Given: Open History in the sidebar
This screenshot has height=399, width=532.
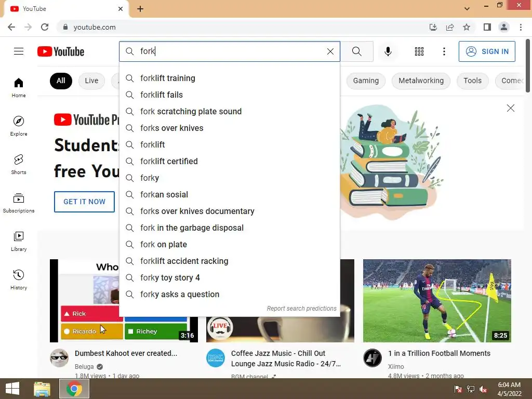Looking at the screenshot, I should pyautogui.click(x=19, y=280).
